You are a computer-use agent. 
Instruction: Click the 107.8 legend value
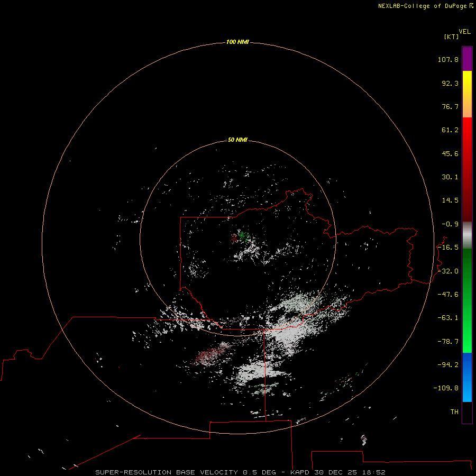tap(448, 59)
